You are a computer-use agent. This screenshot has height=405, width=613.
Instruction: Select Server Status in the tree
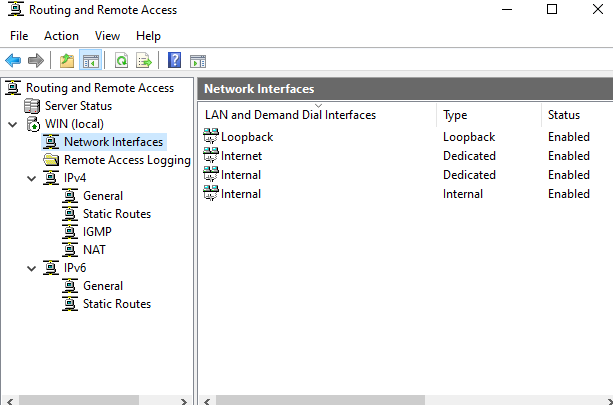pos(78,106)
